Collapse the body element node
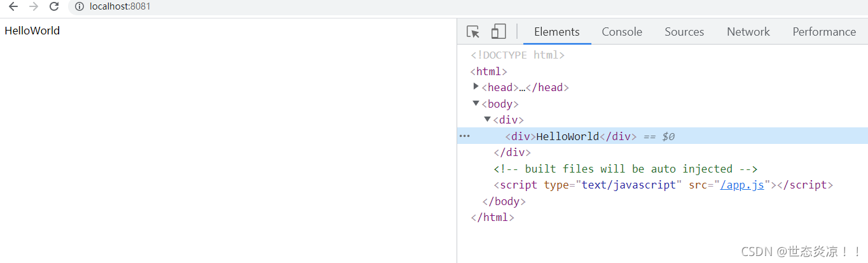The height and width of the screenshot is (263, 868). (476, 103)
